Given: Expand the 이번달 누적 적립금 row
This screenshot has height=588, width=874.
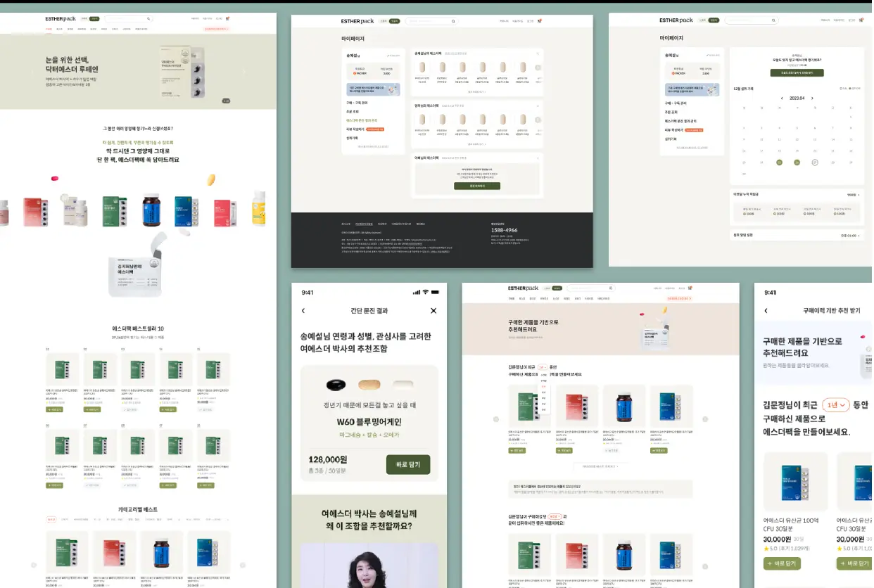Looking at the screenshot, I should pyautogui.click(x=860, y=194).
